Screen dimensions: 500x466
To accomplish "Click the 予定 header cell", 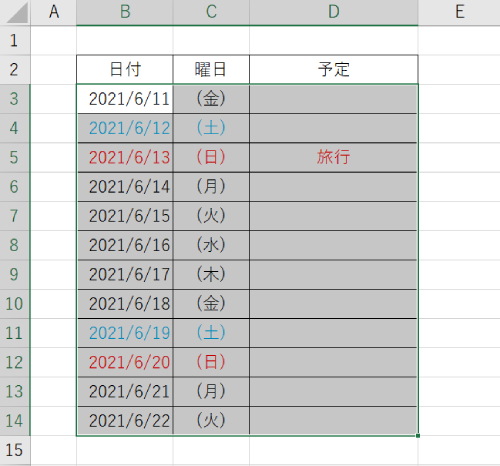I will click(334, 69).
